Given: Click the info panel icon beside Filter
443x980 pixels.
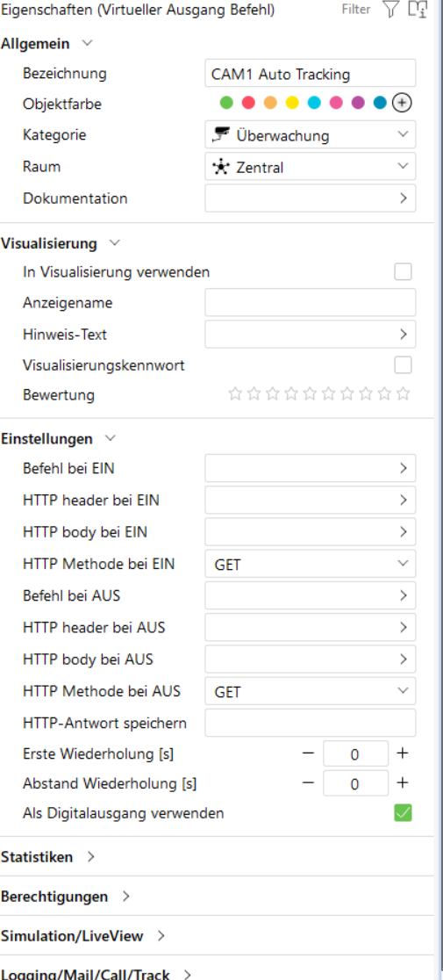Looking at the screenshot, I should tap(418, 10).
